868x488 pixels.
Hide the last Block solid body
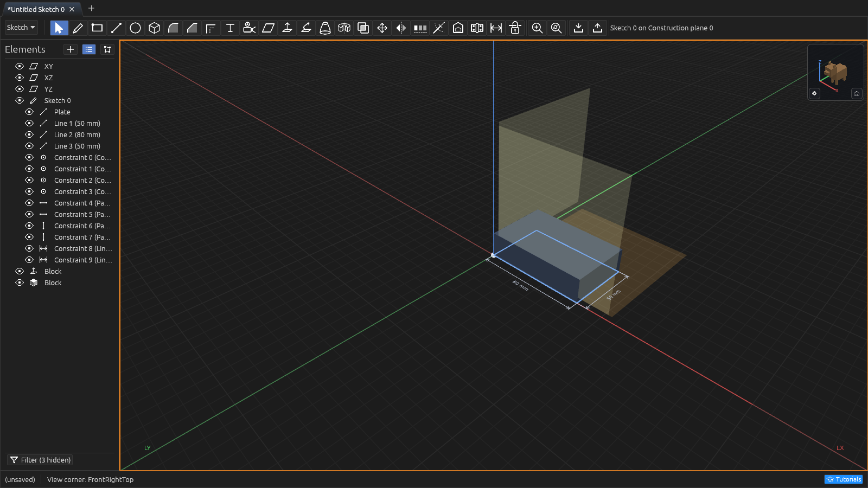pos(20,282)
